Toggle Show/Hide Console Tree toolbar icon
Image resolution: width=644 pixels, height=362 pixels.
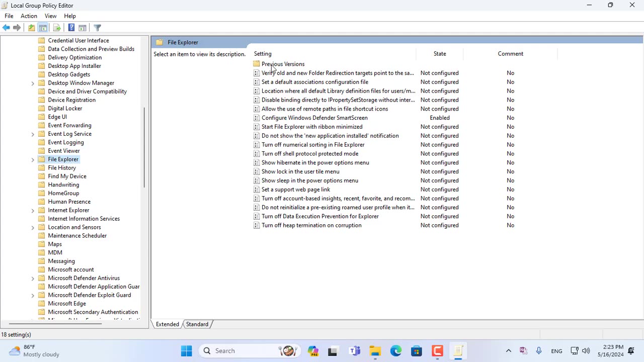(43, 28)
